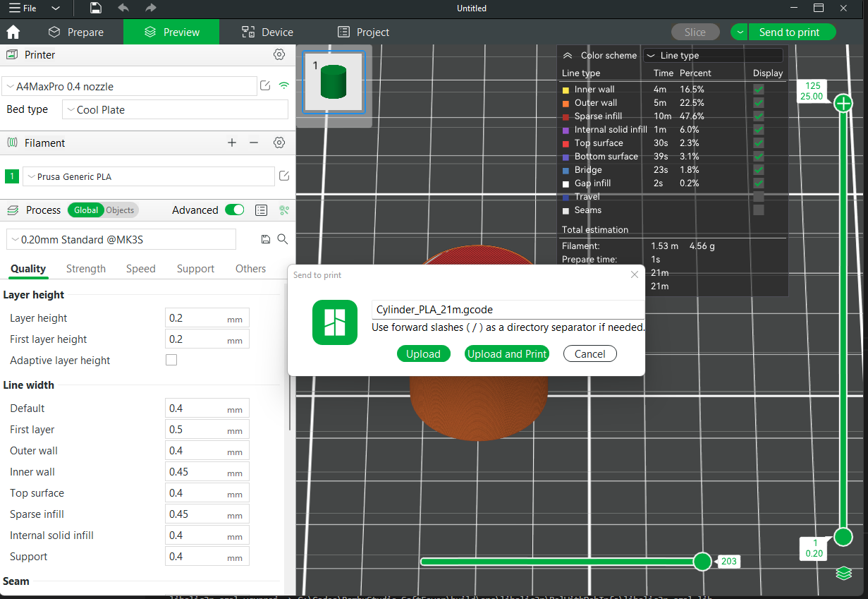This screenshot has height=599, width=868.
Task: Click the Upload and Print button
Action: (507, 354)
